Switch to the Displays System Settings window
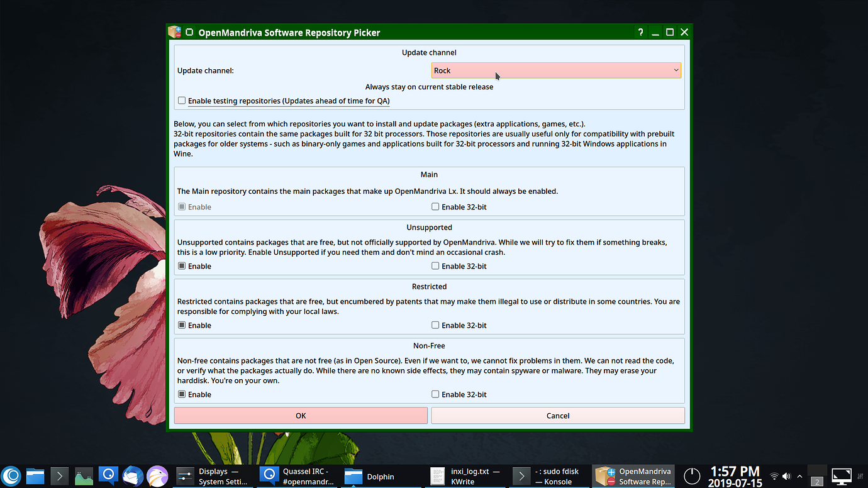 (213, 476)
